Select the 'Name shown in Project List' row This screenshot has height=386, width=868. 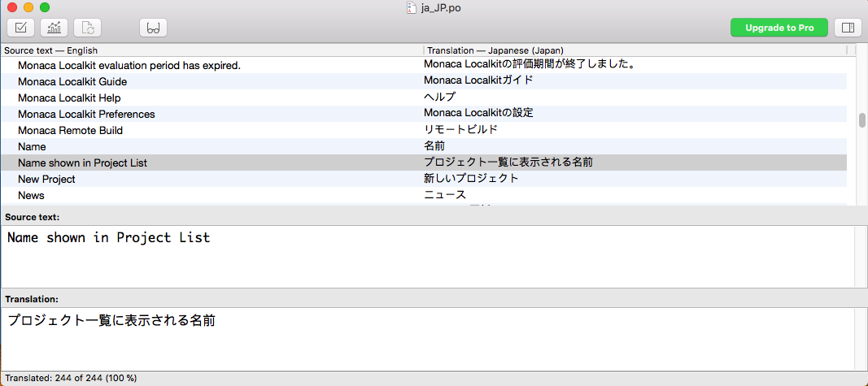tap(424, 163)
